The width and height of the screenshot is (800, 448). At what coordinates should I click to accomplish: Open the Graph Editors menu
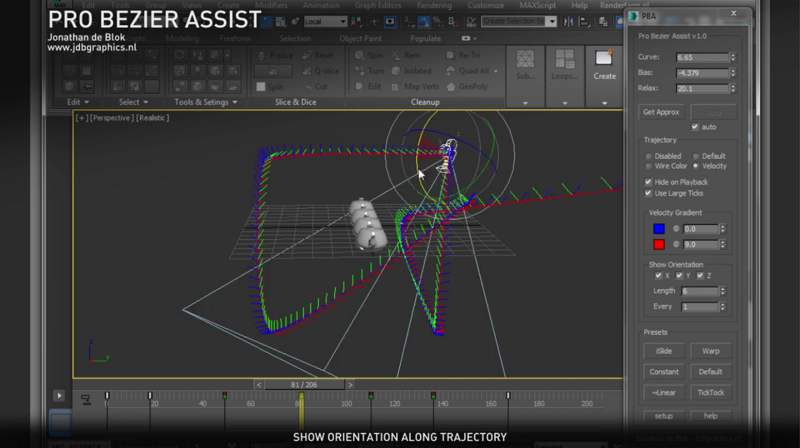378,5
